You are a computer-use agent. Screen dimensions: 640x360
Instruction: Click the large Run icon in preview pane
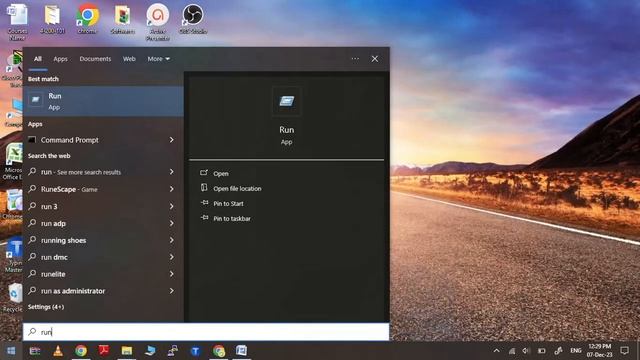pyautogui.click(x=287, y=101)
